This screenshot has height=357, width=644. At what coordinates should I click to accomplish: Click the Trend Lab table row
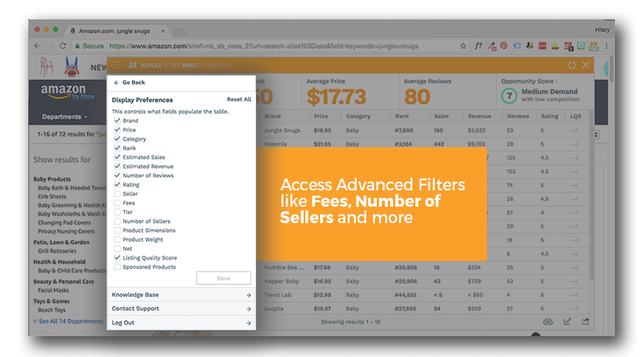(x=424, y=295)
